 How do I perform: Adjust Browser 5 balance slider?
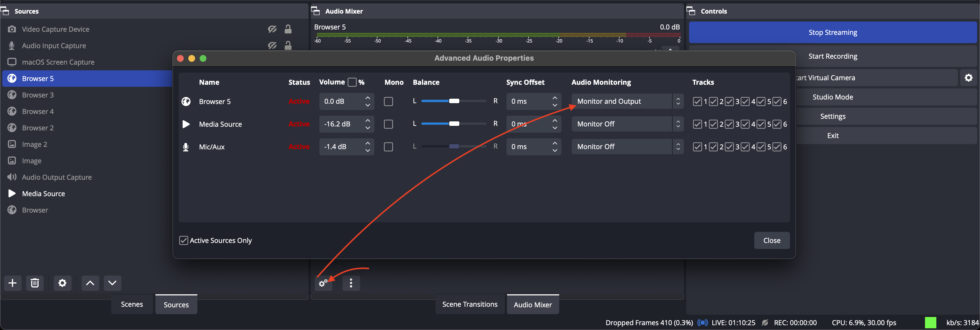coord(454,101)
